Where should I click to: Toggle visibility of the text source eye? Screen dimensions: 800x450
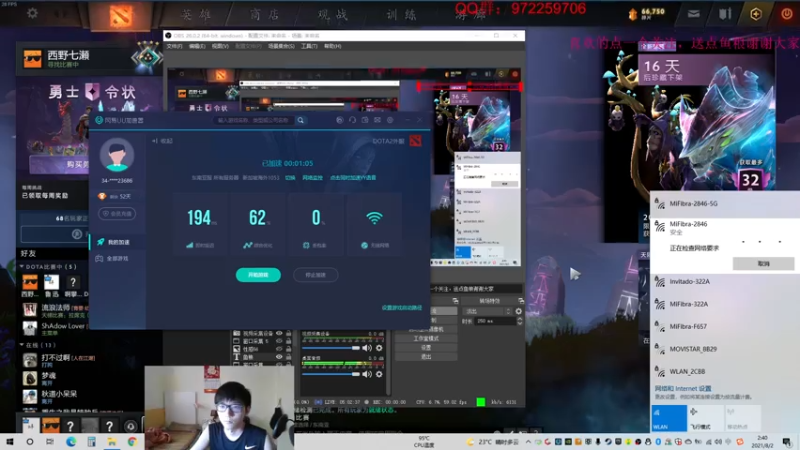[279, 357]
